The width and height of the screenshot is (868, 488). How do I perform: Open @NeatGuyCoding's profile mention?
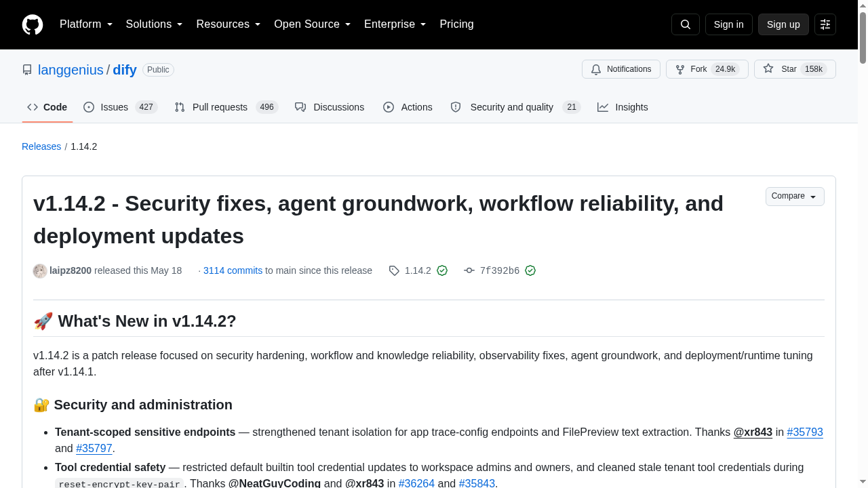(275, 483)
